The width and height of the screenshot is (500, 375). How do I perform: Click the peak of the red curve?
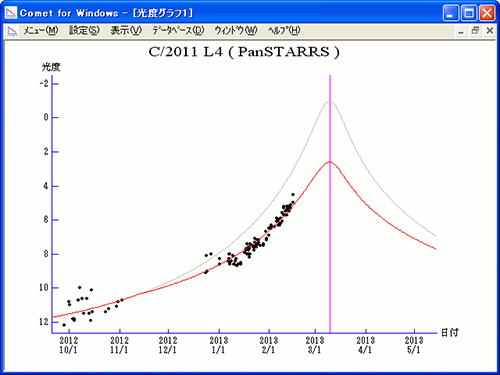point(330,162)
